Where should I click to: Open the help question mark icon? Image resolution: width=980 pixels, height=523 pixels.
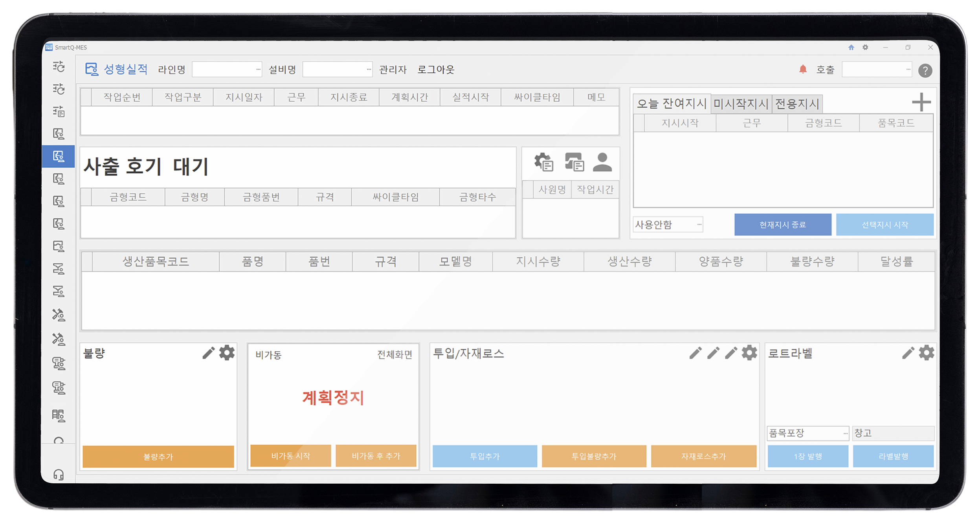pos(925,70)
